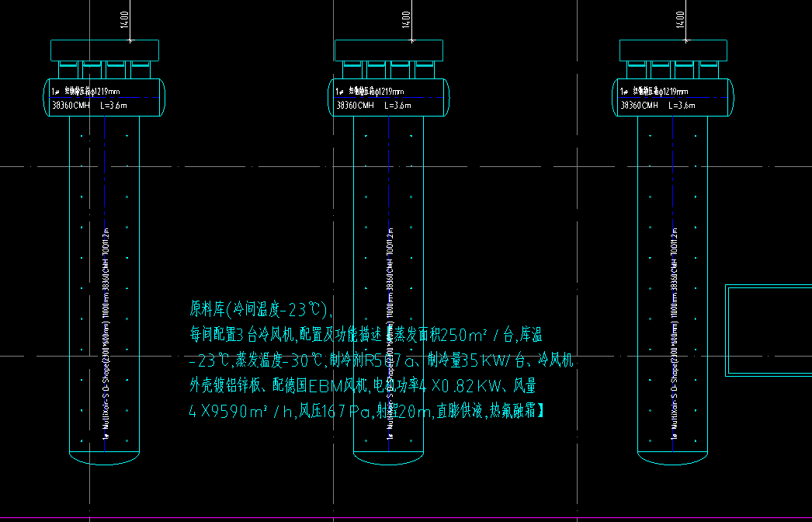Click the double-lined rectangle at right edge

coord(769,331)
